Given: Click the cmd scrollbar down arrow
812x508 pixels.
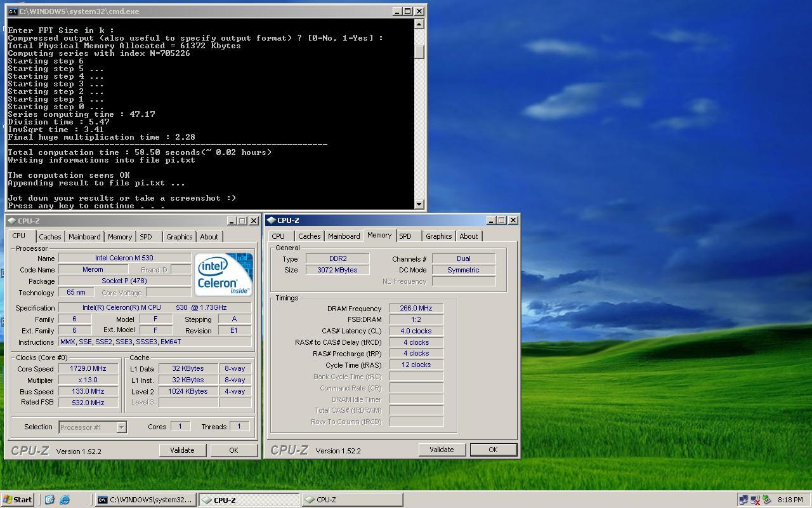Looking at the screenshot, I should pos(419,204).
